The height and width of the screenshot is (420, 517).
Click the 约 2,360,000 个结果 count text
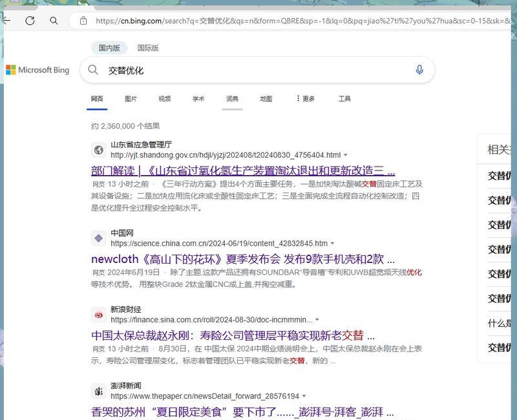[125, 126]
